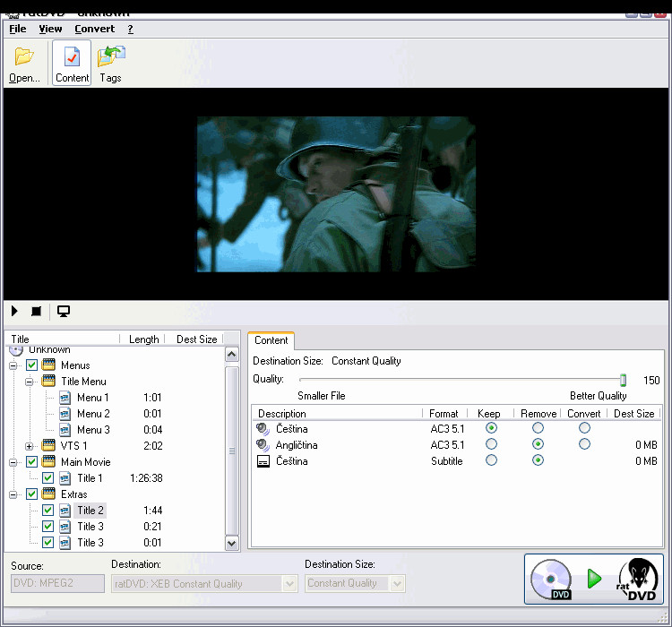Collapse the Title Menu node
672x627 pixels.
[x=30, y=382]
